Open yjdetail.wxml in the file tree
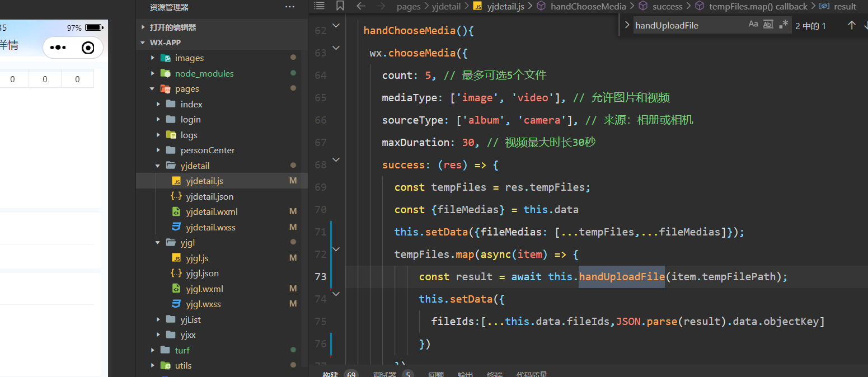This screenshot has height=377, width=868. (212, 212)
